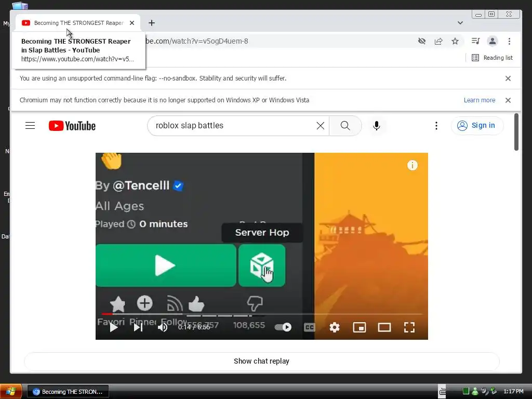The height and width of the screenshot is (399, 532).
Task: Clear the YouTube search box text
Action: point(320,126)
